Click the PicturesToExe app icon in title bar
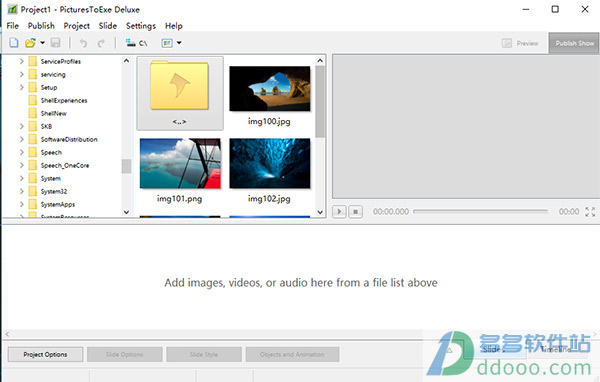600x382 pixels. tap(12, 9)
